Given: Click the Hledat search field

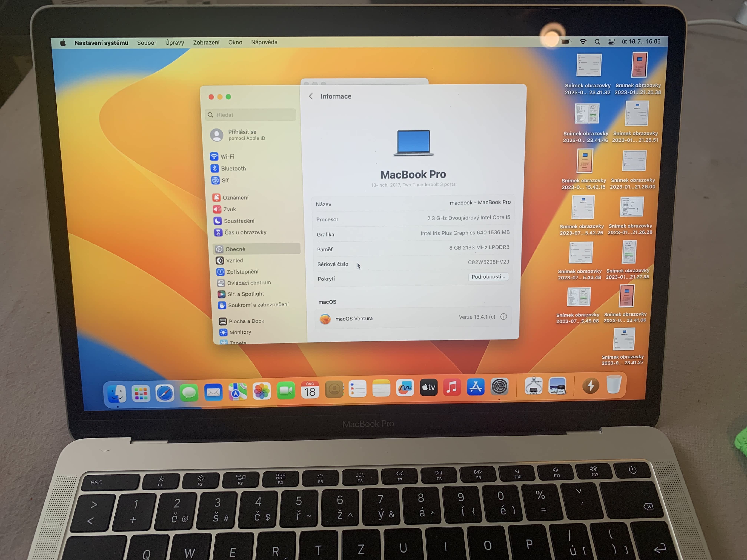Looking at the screenshot, I should pos(252,115).
